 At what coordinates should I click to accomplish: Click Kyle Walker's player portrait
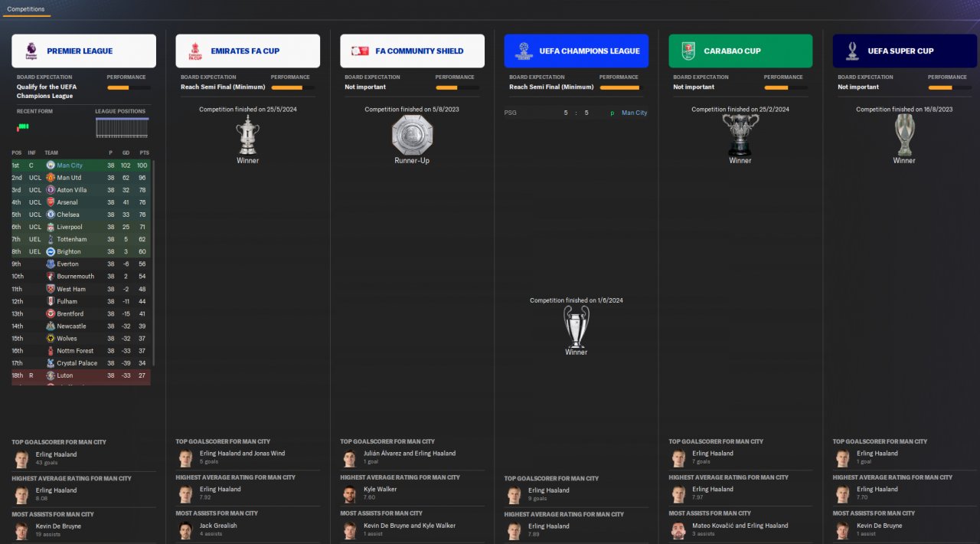[x=349, y=493]
